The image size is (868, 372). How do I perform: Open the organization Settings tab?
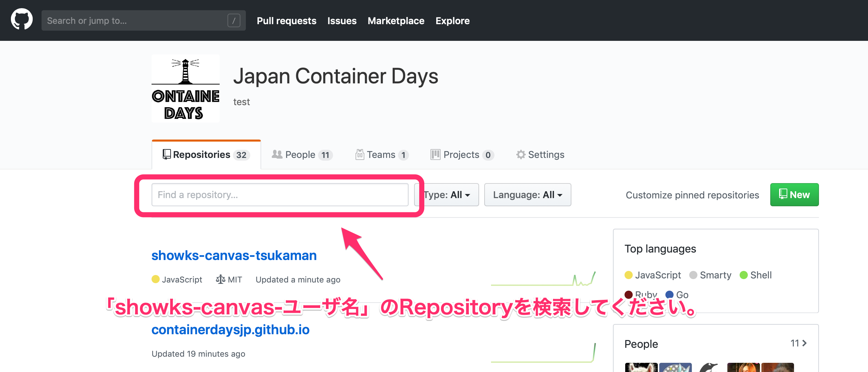tap(540, 155)
